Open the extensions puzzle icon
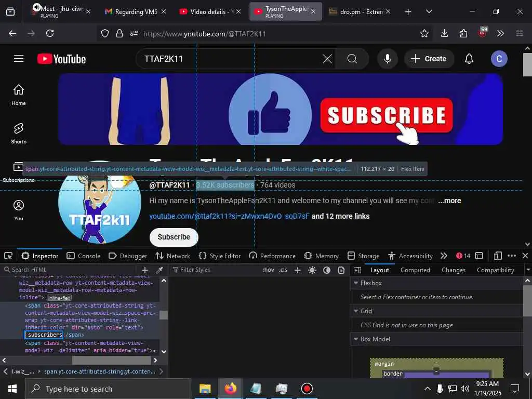Image resolution: width=532 pixels, height=399 pixels. (x=463, y=33)
